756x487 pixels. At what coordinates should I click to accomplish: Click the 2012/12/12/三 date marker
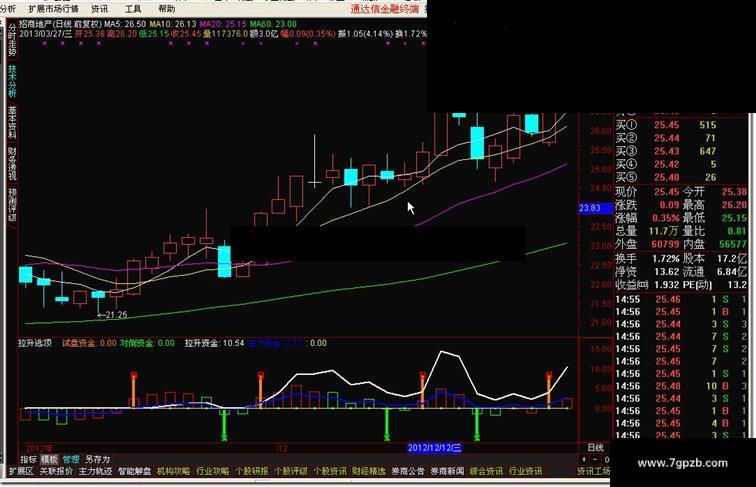coord(434,447)
